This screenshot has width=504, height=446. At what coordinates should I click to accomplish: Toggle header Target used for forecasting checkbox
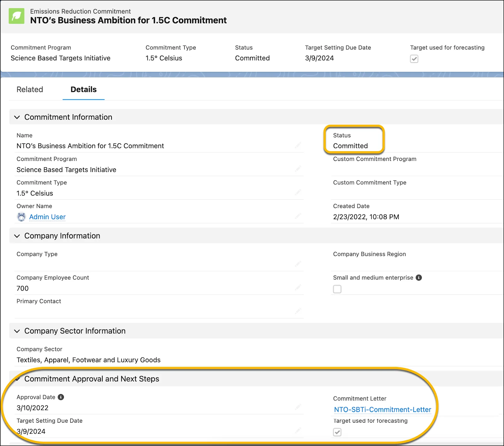(414, 59)
